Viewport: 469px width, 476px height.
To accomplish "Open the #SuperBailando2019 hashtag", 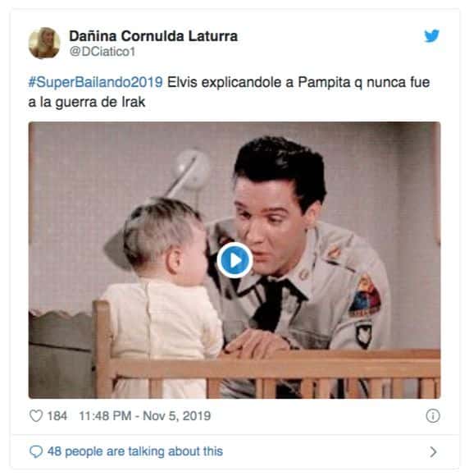I will click(x=95, y=82).
